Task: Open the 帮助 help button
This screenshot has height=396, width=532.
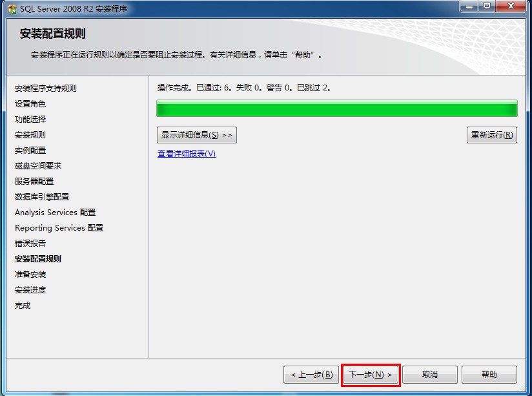Action: [489, 375]
